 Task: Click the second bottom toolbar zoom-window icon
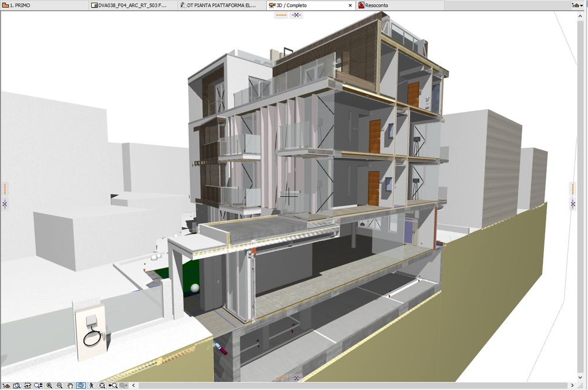point(16,385)
